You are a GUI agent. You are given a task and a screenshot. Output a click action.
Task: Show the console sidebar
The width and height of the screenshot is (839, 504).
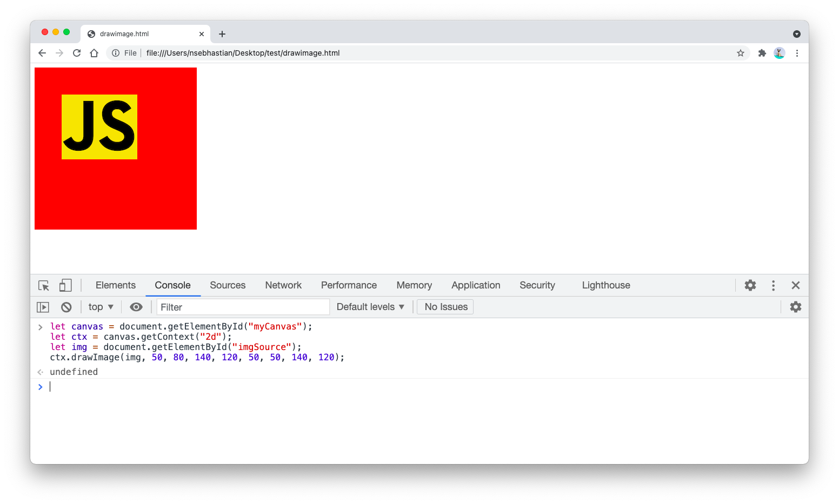pyautogui.click(x=42, y=306)
